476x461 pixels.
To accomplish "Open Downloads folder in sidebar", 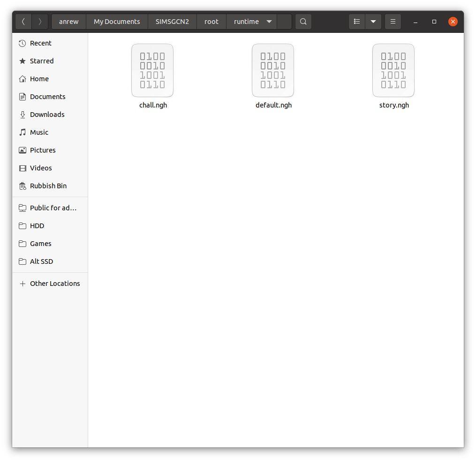I will click(47, 115).
